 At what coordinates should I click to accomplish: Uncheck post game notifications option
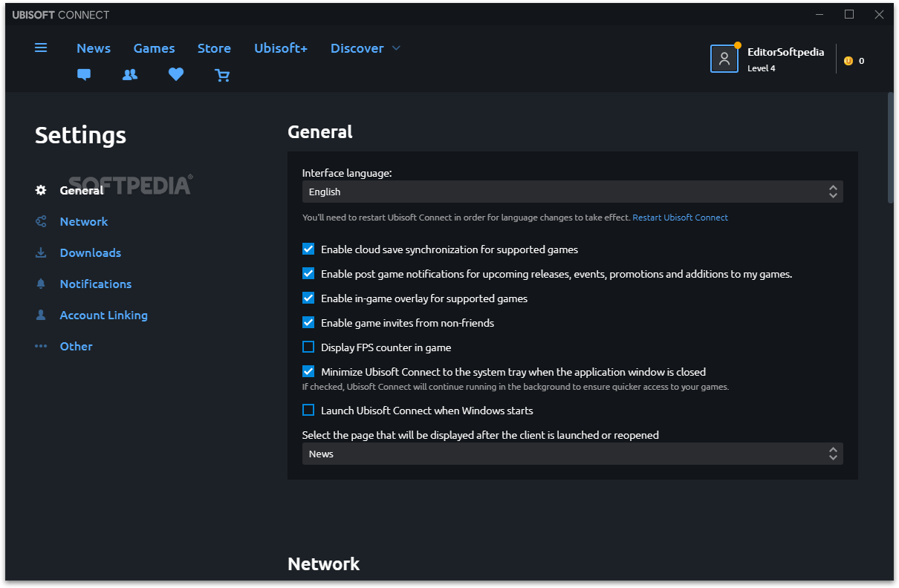click(308, 274)
